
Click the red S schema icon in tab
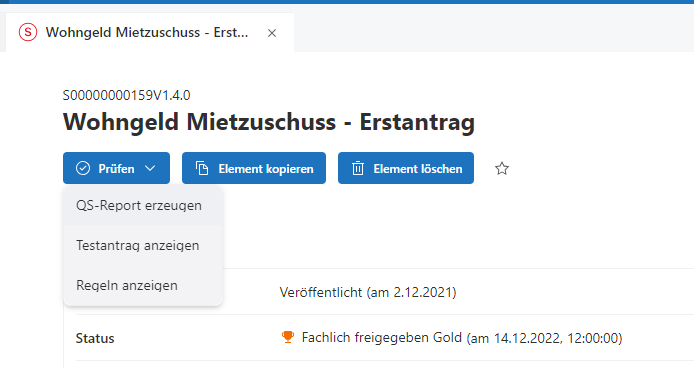28,32
